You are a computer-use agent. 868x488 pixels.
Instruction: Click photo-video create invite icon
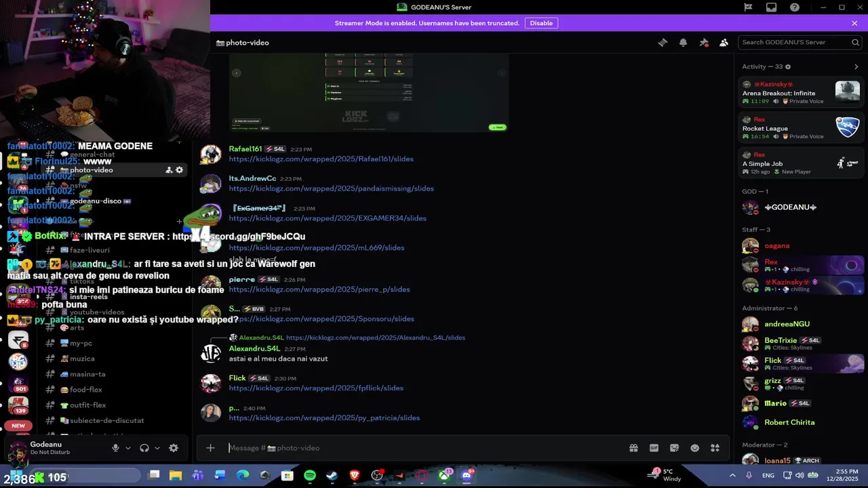[x=169, y=170]
